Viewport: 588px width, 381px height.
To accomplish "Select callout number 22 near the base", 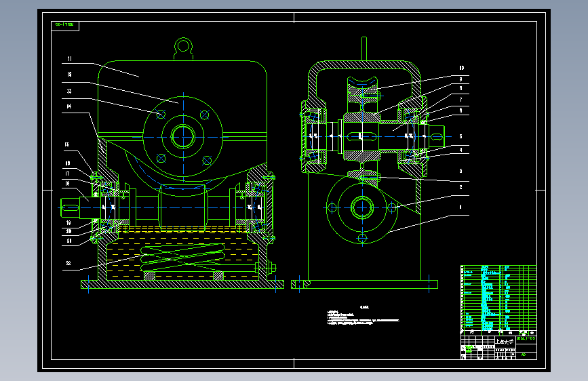I will pyautogui.click(x=68, y=263).
